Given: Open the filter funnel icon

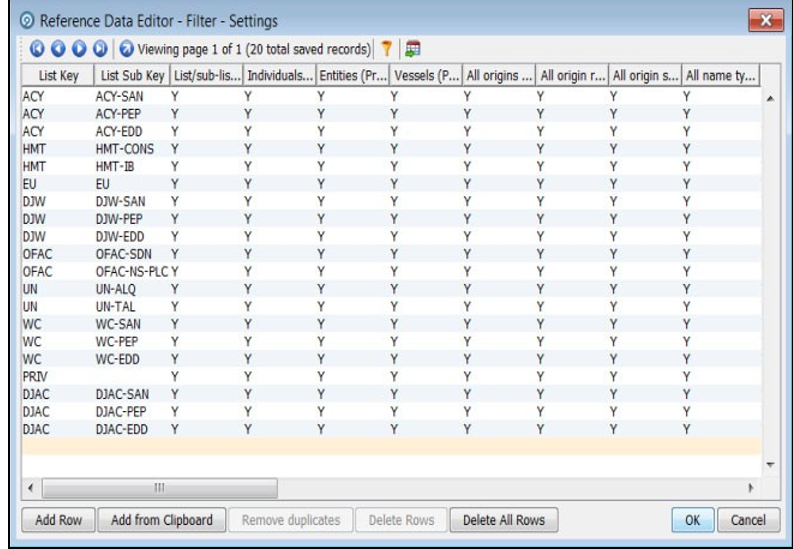Looking at the screenshot, I should 386,49.
